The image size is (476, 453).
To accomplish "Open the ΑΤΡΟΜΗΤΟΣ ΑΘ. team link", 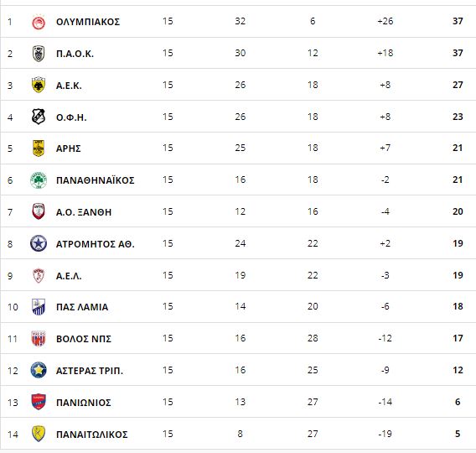I will click(96, 244).
